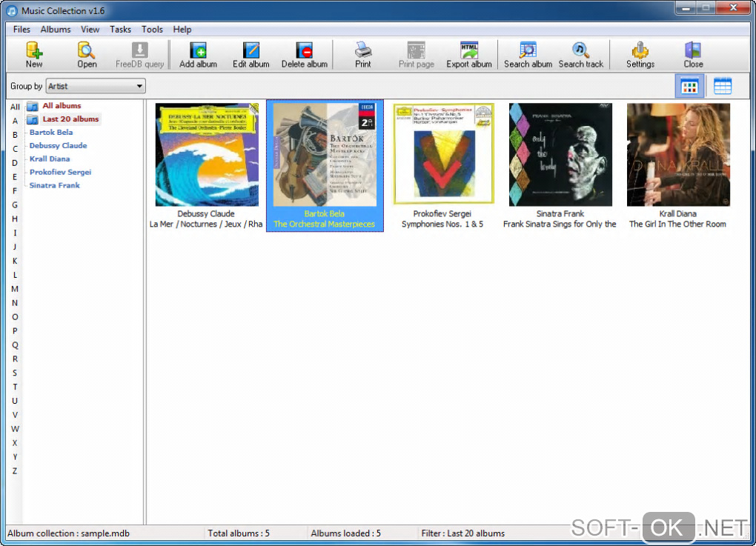Click the Music Collection title bar app icon
Image resolution: width=756 pixels, height=546 pixels.
click(12, 10)
